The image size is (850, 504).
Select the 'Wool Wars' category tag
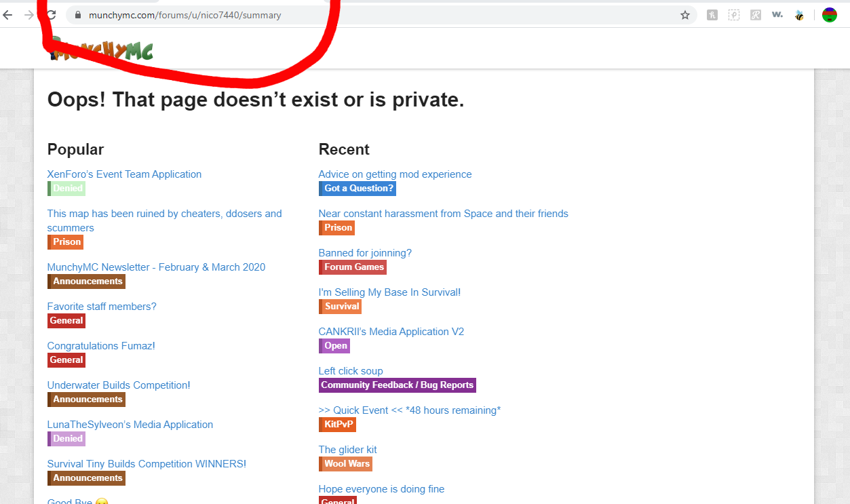coord(346,464)
